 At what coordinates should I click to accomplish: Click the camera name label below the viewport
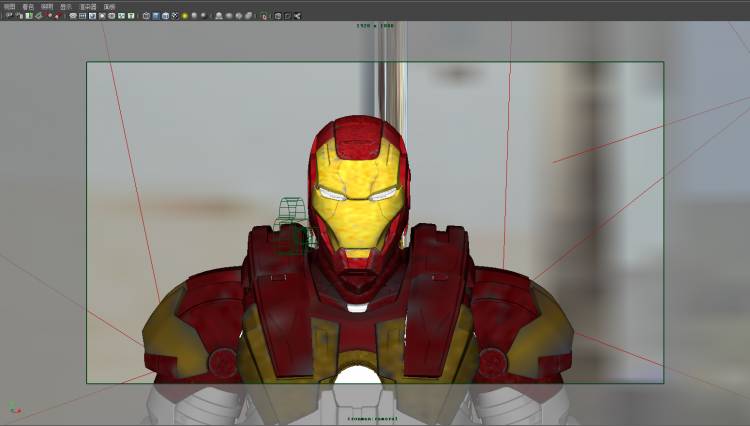pyautogui.click(x=373, y=419)
